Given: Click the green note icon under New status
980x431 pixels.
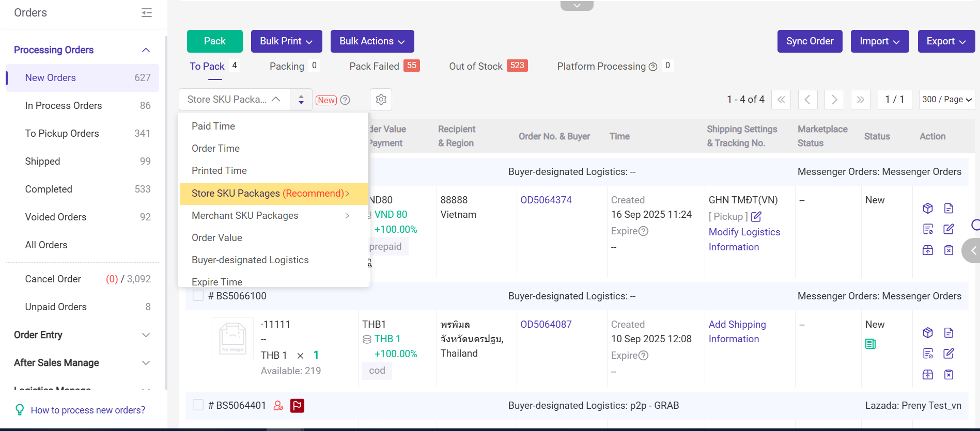Looking at the screenshot, I should (870, 344).
